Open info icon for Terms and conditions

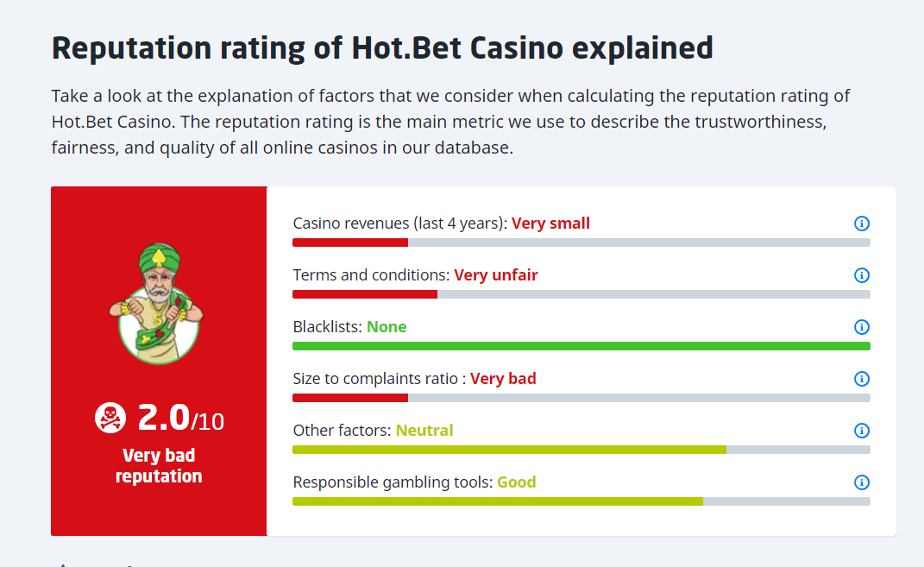pyautogui.click(x=862, y=275)
